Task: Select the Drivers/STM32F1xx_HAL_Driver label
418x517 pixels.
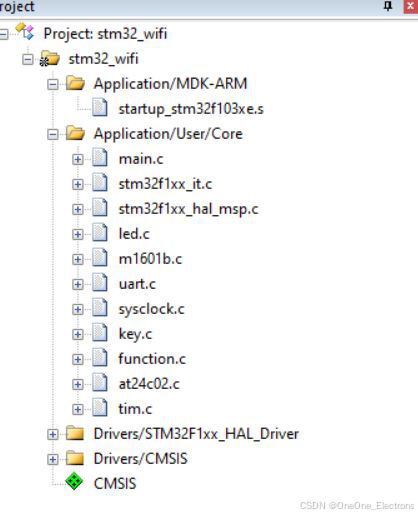Action: point(196,434)
